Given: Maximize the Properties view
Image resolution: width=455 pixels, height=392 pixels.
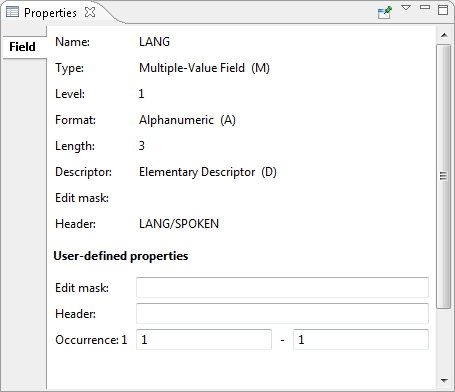Looking at the screenshot, I should point(443,10).
